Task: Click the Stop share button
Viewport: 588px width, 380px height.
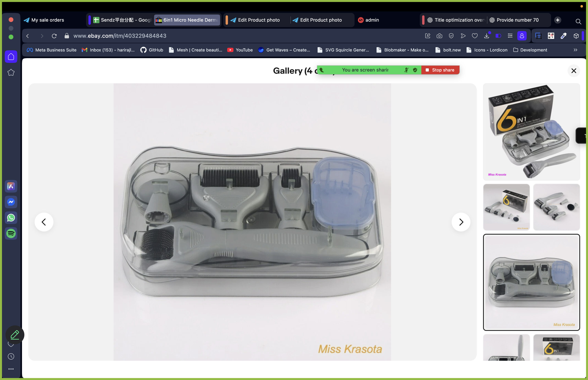Action: (x=440, y=70)
